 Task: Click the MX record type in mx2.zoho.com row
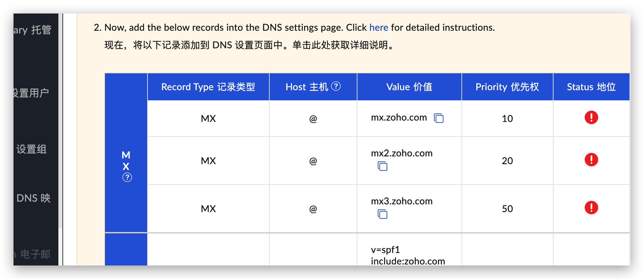208,161
